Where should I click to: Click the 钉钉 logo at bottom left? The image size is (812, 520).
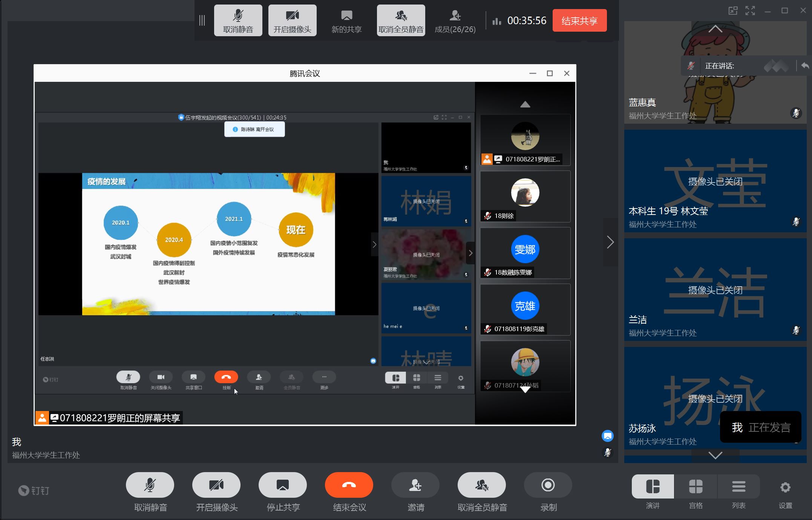point(34,490)
